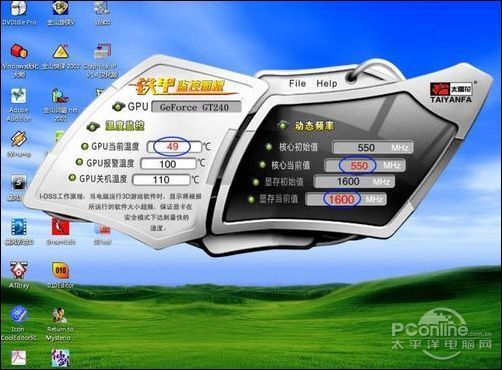Click the 核心初始值 label text
Image resolution: width=502 pixels, height=370 pixels.
[298, 147]
